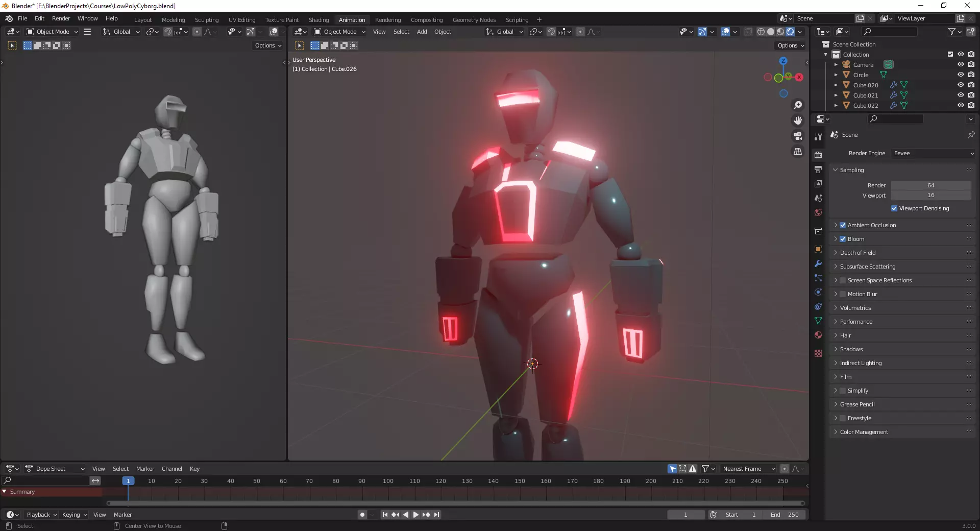Hide Camera using its eye icon
980x531 pixels.
coord(961,64)
